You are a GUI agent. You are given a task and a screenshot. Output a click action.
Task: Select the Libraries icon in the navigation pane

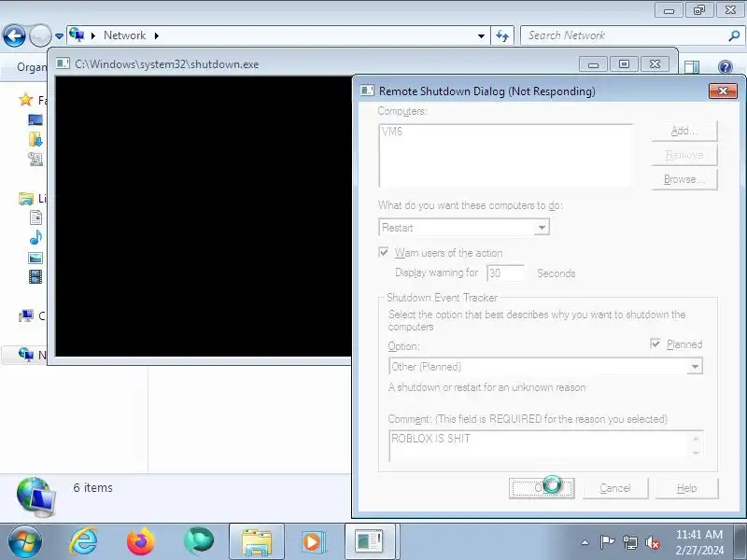coord(26,198)
